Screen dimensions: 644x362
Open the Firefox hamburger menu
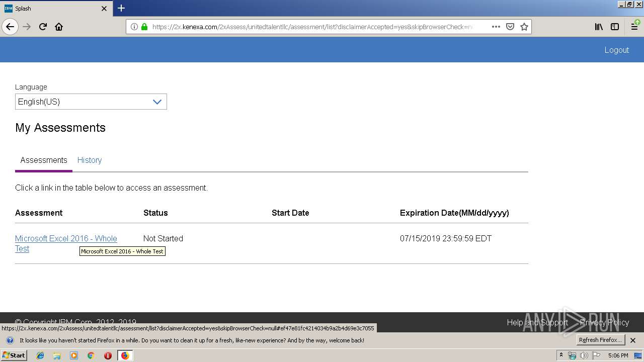(x=635, y=27)
